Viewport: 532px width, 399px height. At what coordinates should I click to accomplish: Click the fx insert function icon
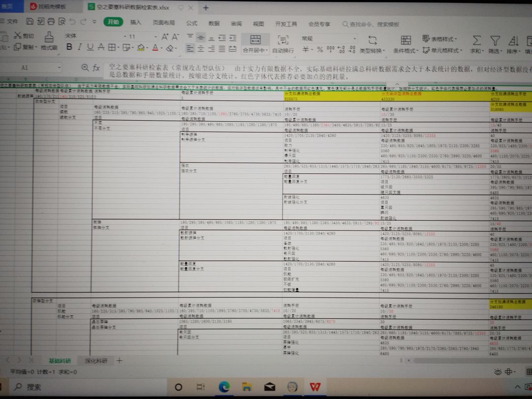[96, 67]
